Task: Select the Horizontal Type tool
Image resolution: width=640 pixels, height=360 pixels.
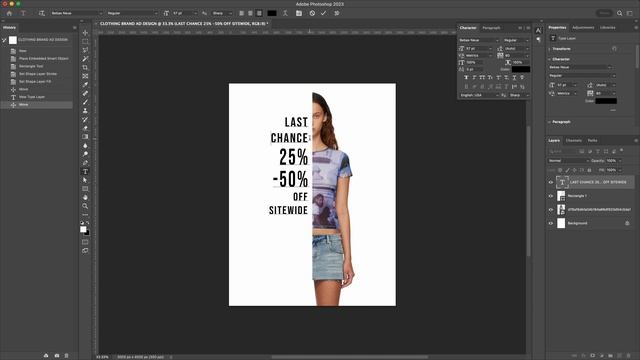Action: pyautogui.click(x=85, y=171)
